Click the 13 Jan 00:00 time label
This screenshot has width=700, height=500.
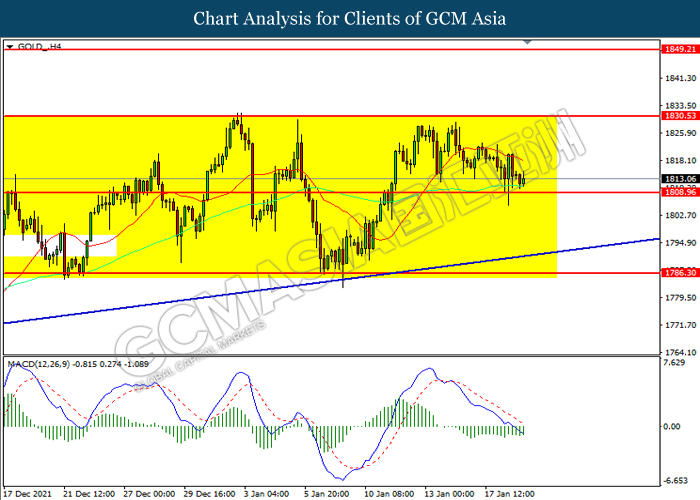coord(449,494)
